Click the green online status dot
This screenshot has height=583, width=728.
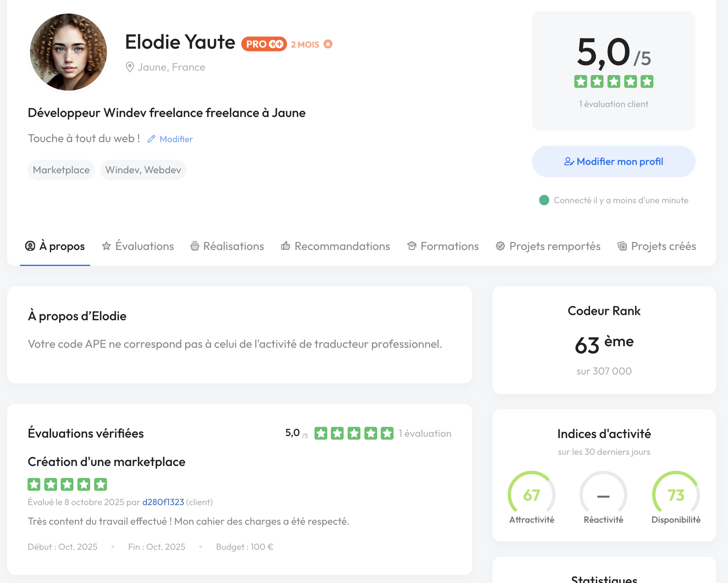544,200
